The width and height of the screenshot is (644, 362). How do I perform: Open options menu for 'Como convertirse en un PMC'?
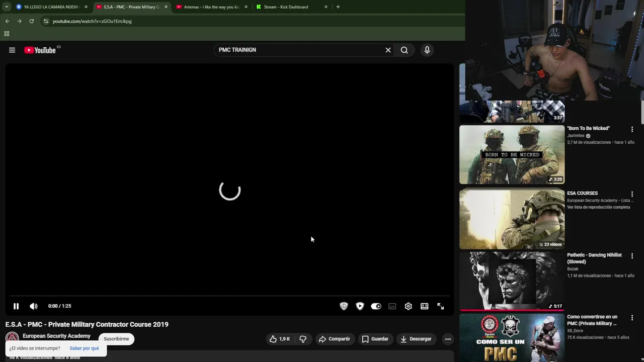(x=632, y=318)
